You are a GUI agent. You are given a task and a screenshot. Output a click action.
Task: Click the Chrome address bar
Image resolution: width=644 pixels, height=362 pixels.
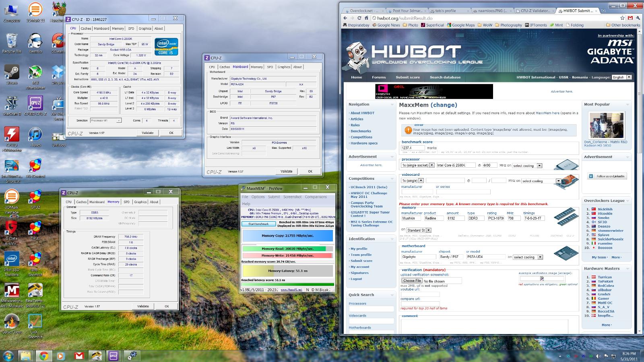coord(494,18)
